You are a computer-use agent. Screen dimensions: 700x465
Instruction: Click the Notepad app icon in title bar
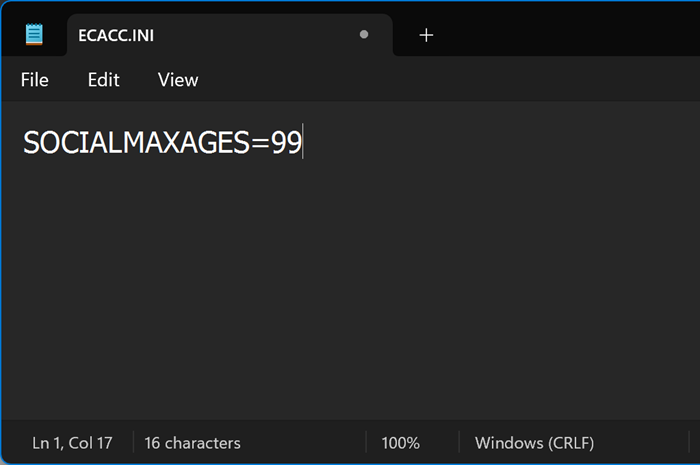point(35,35)
